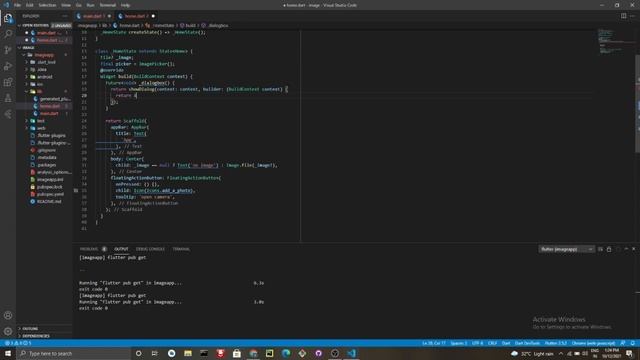Click the main.dart file icon in lib folder
This screenshot has width=640, height=360.
(36, 113)
